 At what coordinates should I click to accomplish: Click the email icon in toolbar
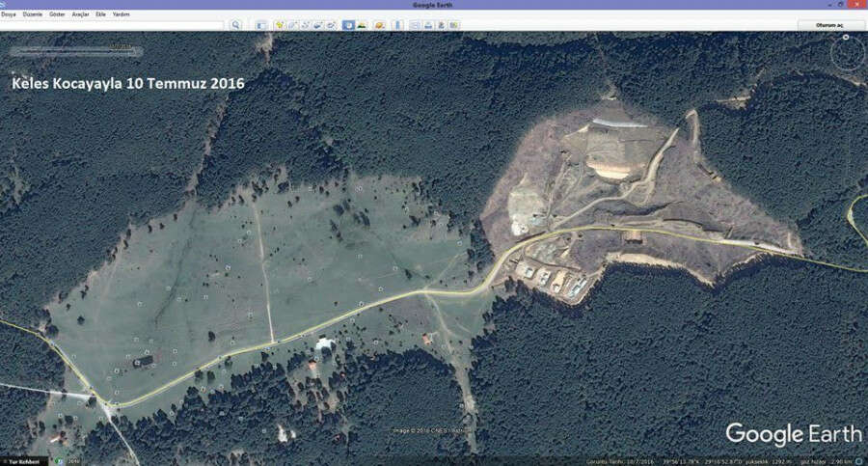coord(414,24)
